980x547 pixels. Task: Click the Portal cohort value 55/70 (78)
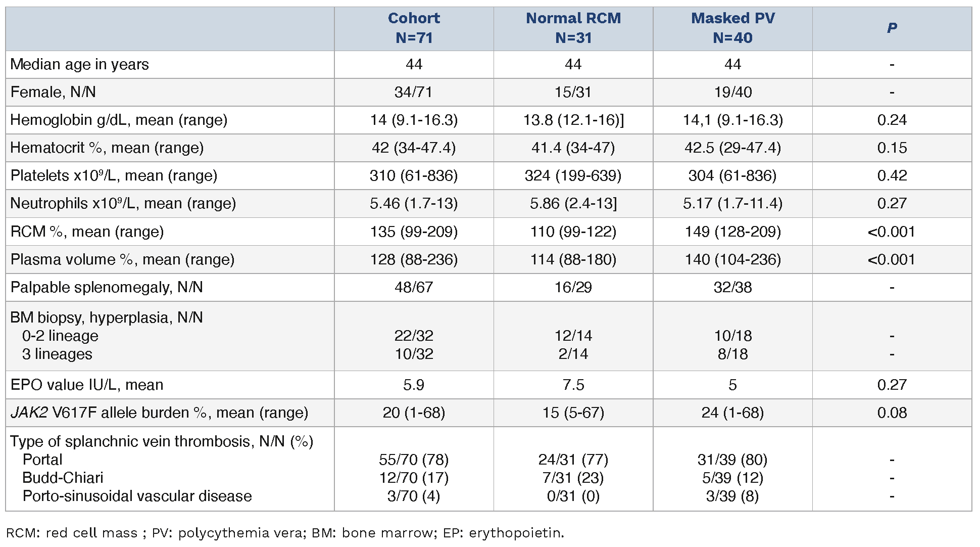[x=414, y=460]
